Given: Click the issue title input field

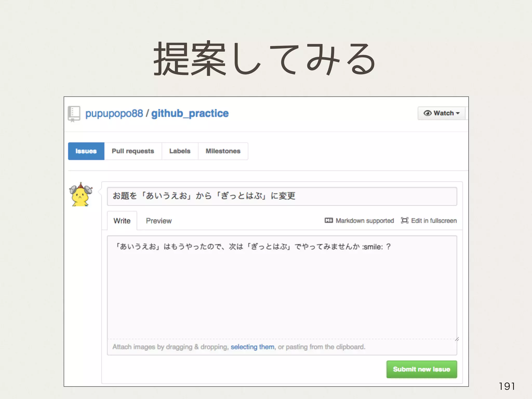Looking at the screenshot, I should pyautogui.click(x=282, y=196).
